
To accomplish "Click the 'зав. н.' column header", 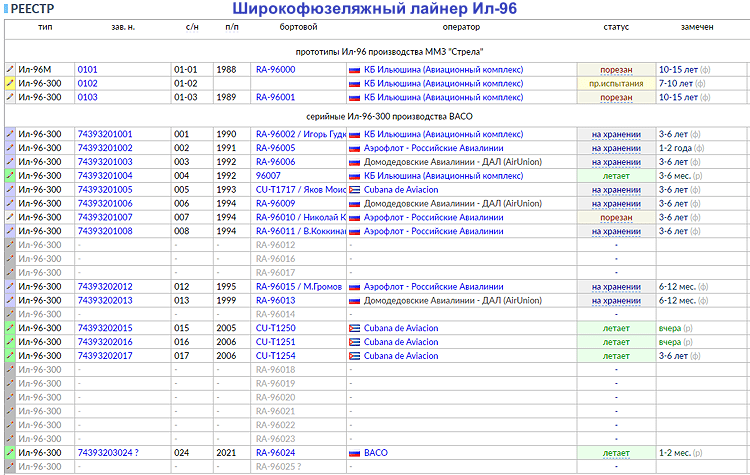I will click(123, 27).
